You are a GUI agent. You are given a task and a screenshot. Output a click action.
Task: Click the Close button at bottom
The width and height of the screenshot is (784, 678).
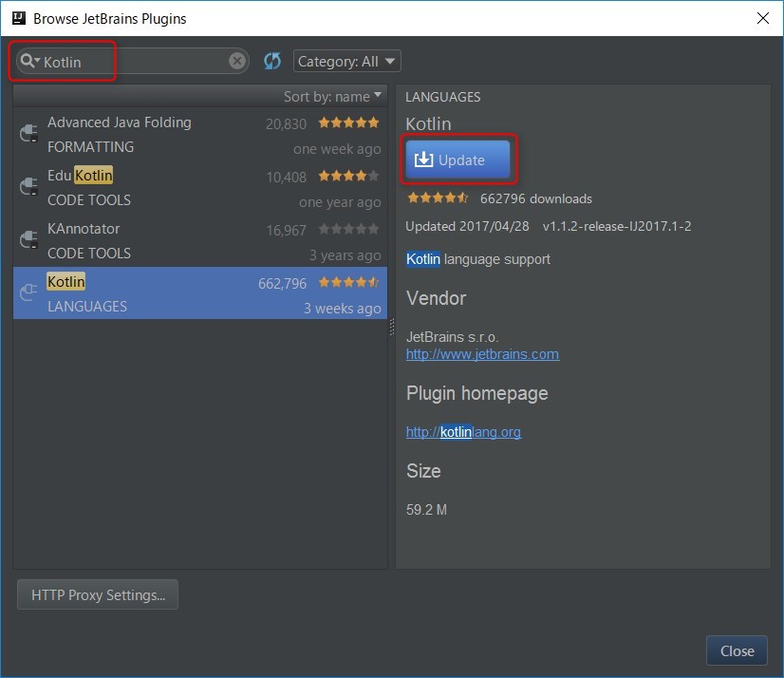[x=737, y=650]
